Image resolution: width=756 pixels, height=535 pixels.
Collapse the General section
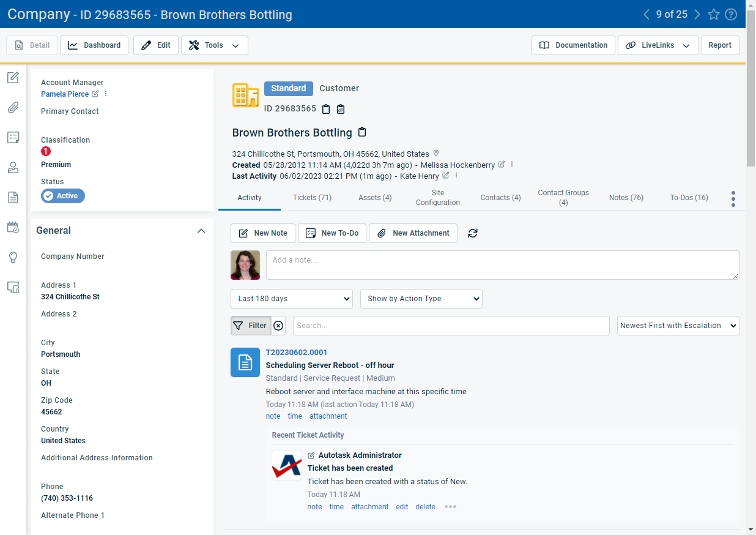201,231
